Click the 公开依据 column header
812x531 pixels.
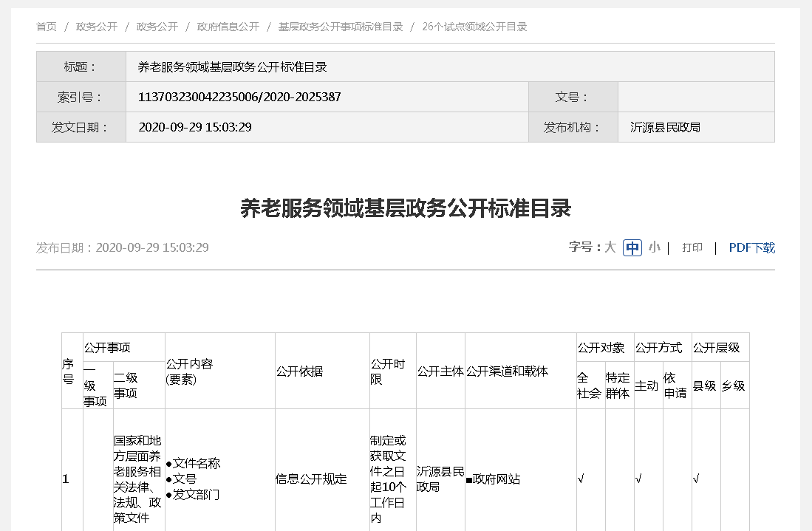coord(298,371)
